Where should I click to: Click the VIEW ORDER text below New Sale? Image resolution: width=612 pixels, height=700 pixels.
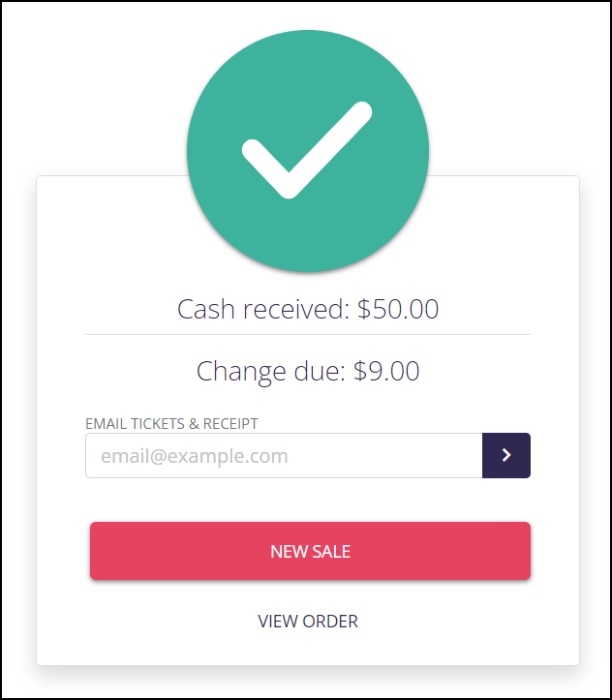coord(308,621)
